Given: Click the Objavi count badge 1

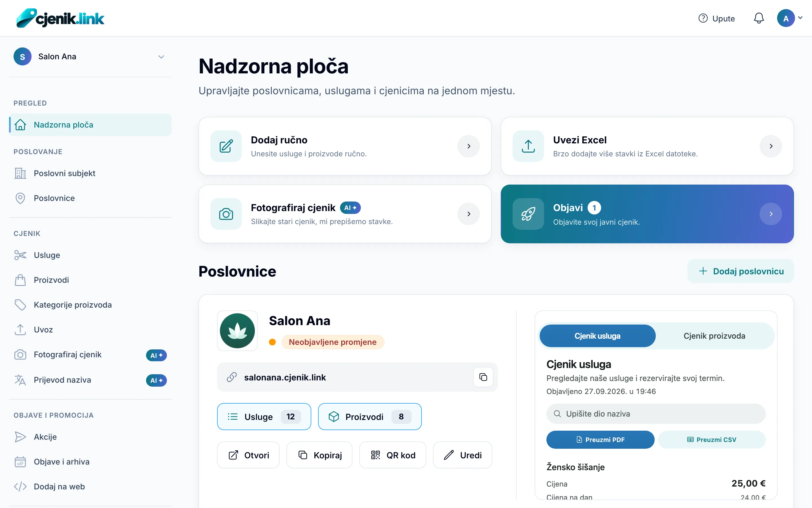Looking at the screenshot, I should (x=594, y=208).
